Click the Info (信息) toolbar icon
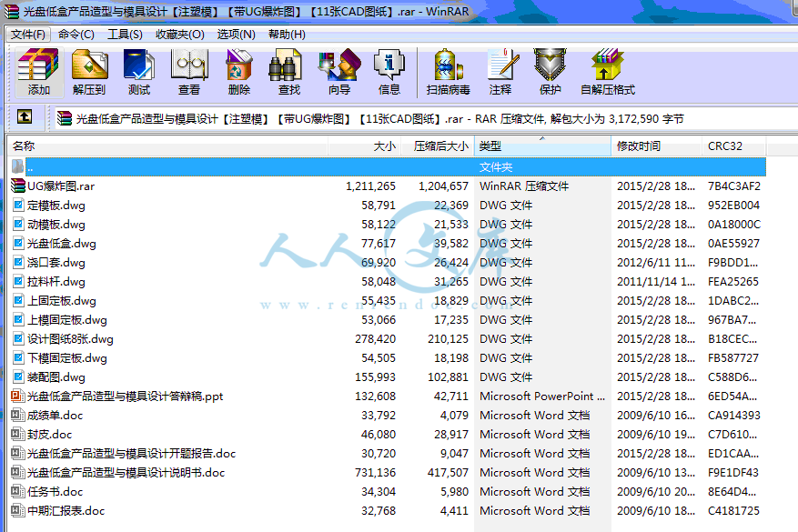The image size is (798, 532). coord(389,72)
